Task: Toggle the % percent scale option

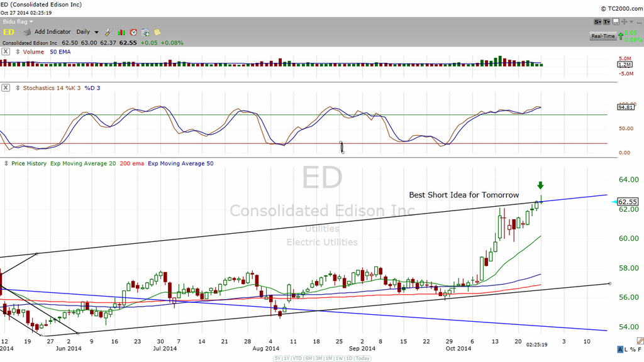Action: pyautogui.click(x=632, y=349)
